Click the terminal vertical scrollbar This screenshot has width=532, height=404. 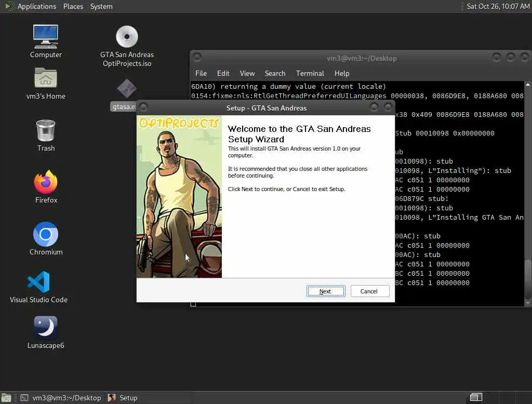(x=528, y=193)
